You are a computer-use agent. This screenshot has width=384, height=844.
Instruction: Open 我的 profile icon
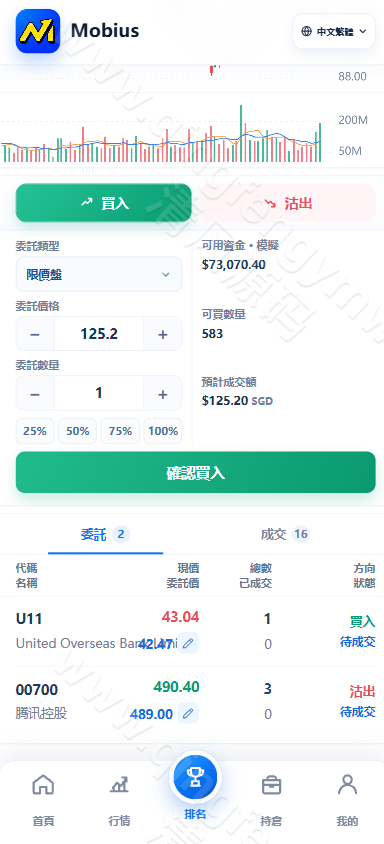[347, 785]
